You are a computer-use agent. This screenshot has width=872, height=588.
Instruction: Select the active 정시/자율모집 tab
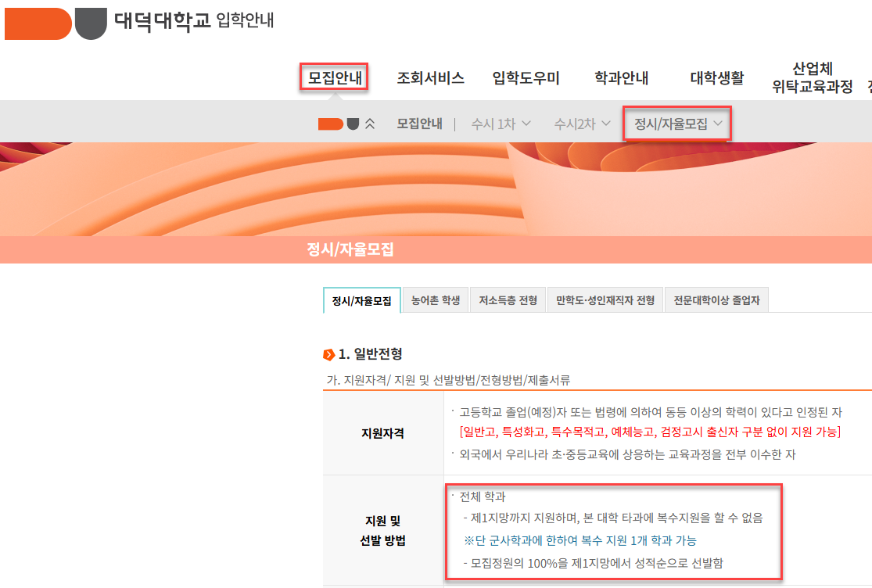pyautogui.click(x=361, y=299)
